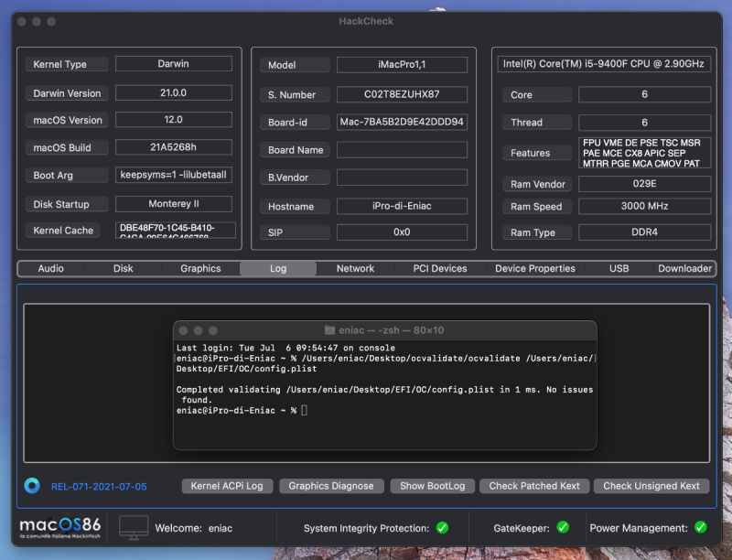Click the S. Number value field

pyautogui.click(x=402, y=94)
